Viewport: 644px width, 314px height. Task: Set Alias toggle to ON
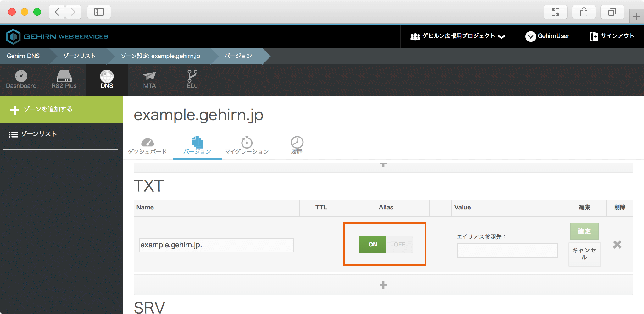[373, 245]
